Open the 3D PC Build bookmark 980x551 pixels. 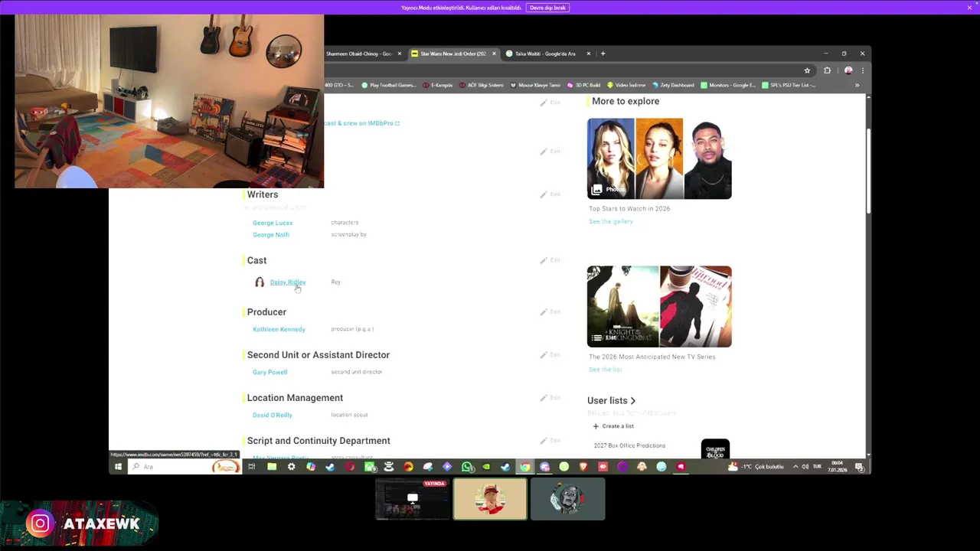coord(583,85)
